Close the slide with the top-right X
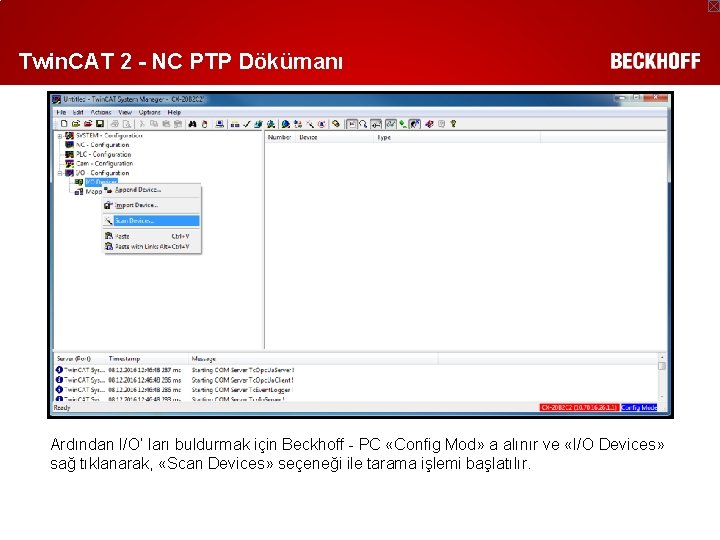The image size is (720, 540). point(713,6)
